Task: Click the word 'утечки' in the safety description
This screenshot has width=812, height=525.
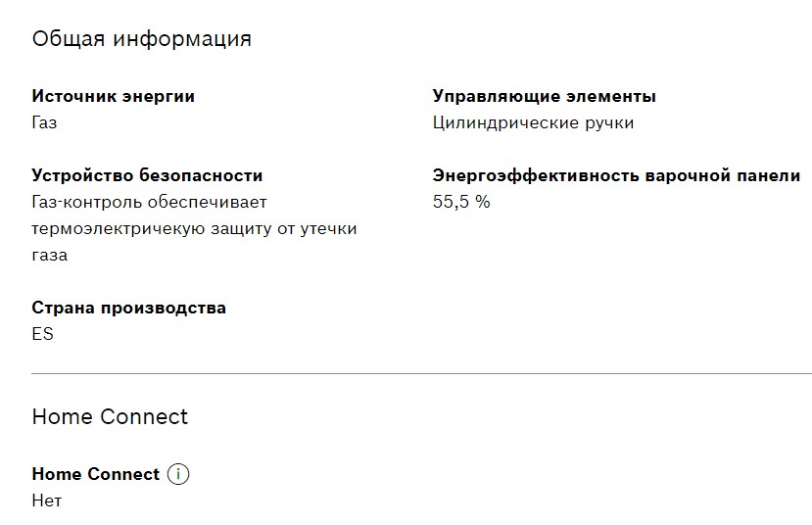Action: tap(328, 228)
